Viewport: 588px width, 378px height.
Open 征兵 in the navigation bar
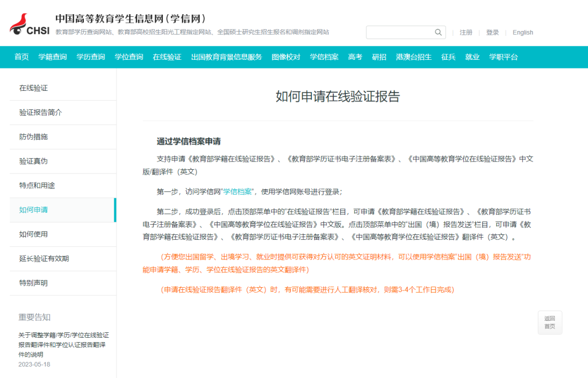point(448,57)
